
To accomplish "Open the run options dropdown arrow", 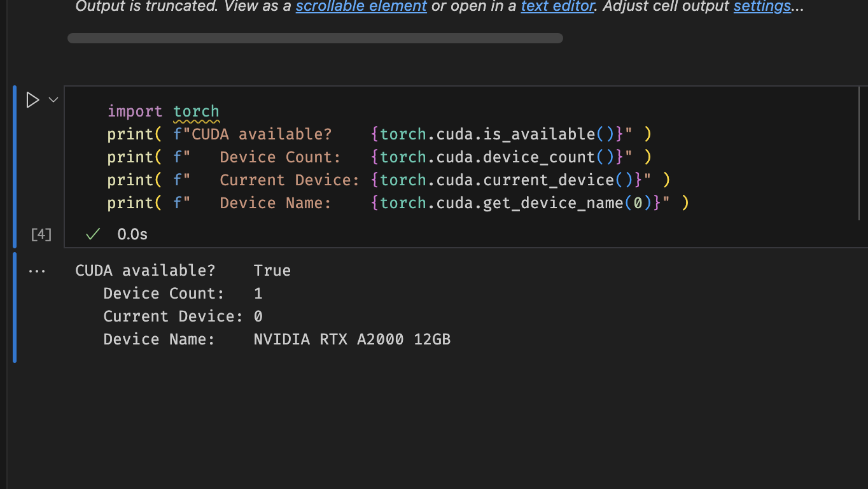I will [53, 100].
